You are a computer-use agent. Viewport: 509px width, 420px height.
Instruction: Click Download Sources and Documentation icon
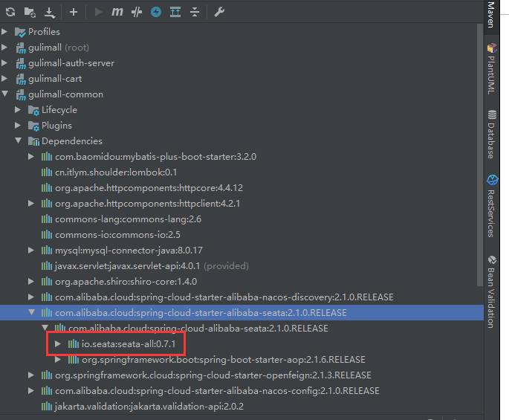click(49, 13)
